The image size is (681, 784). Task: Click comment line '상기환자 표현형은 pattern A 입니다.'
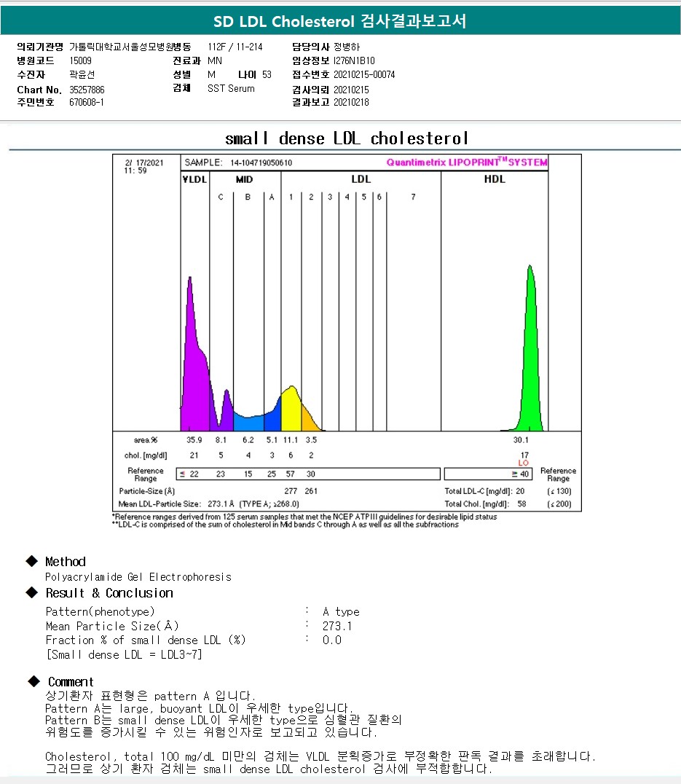(150, 696)
